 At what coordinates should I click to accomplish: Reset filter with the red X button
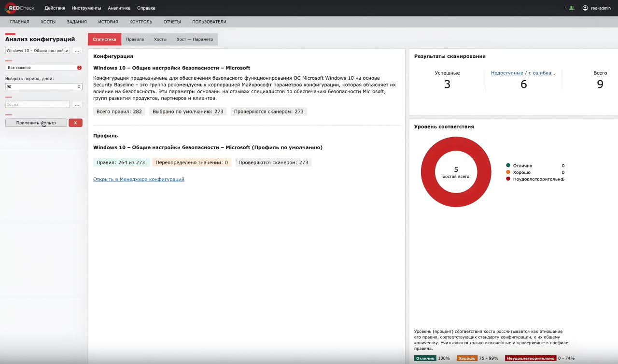coord(75,123)
